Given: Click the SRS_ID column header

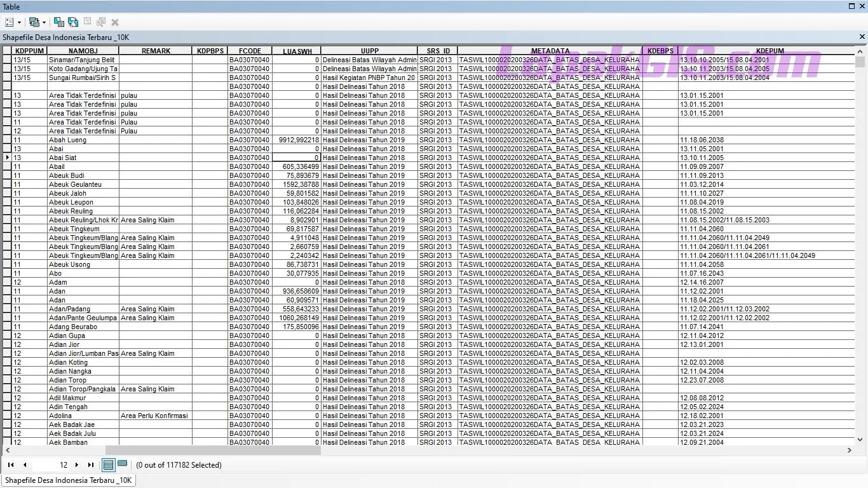Looking at the screenshot, I should click(438, 51).
